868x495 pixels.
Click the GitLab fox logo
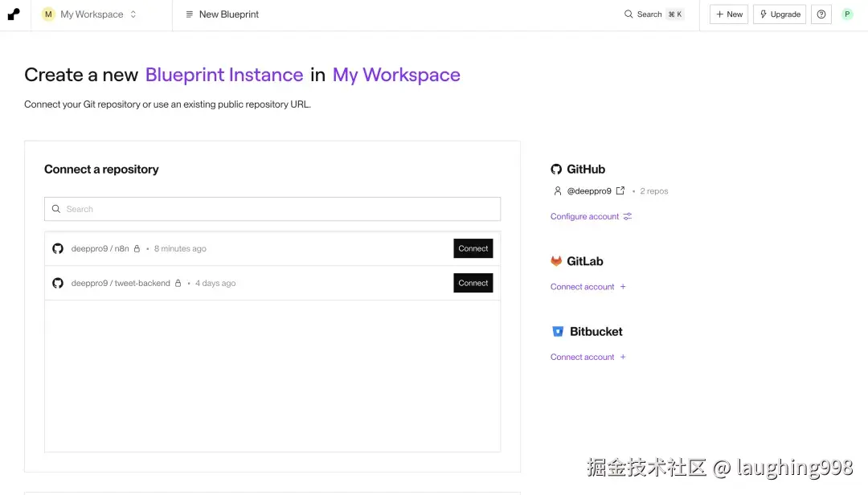[x=556, y=261]
